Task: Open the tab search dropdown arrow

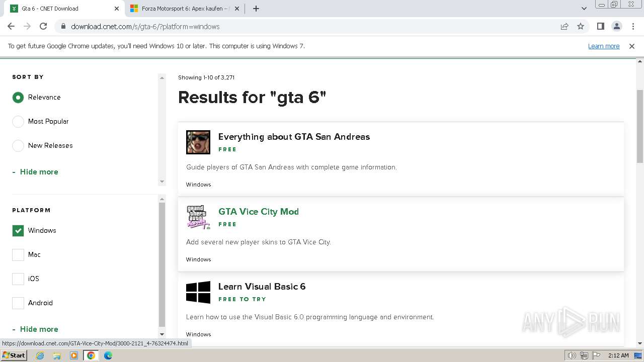Action: pyautogui.click(x=584, y=9)
